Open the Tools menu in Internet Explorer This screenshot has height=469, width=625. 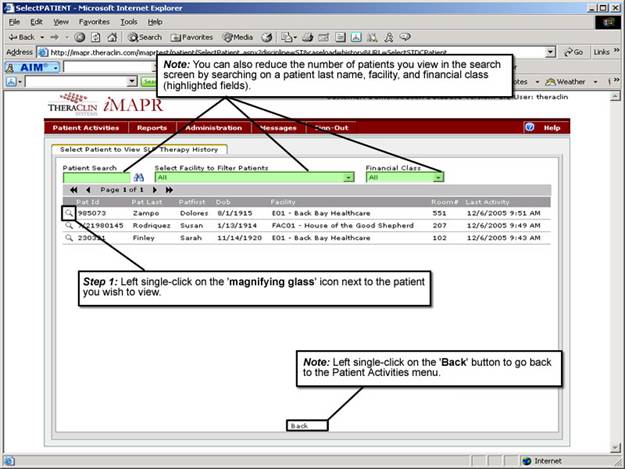pyautogui.click(x=129, y=21)
